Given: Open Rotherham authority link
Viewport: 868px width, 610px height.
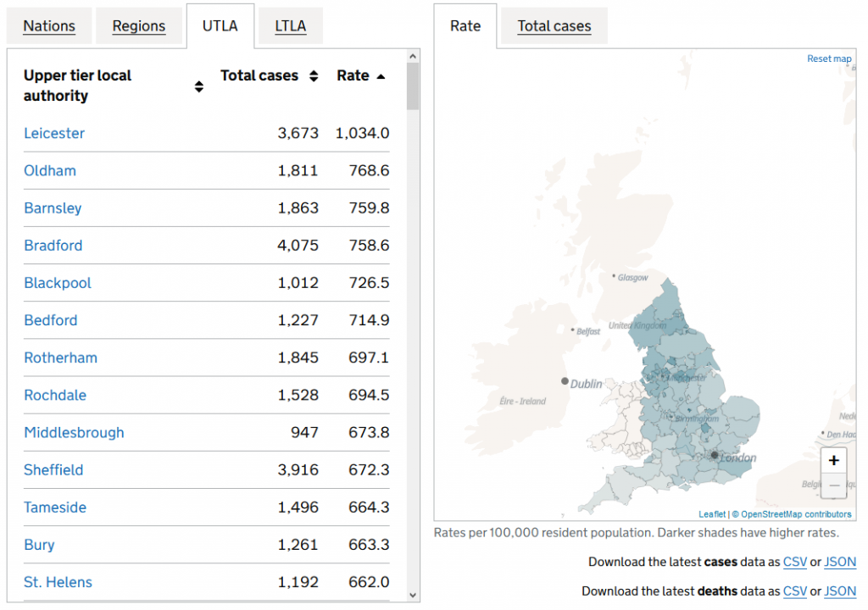Looking at the screenshot, I should [x=60, y=358].
